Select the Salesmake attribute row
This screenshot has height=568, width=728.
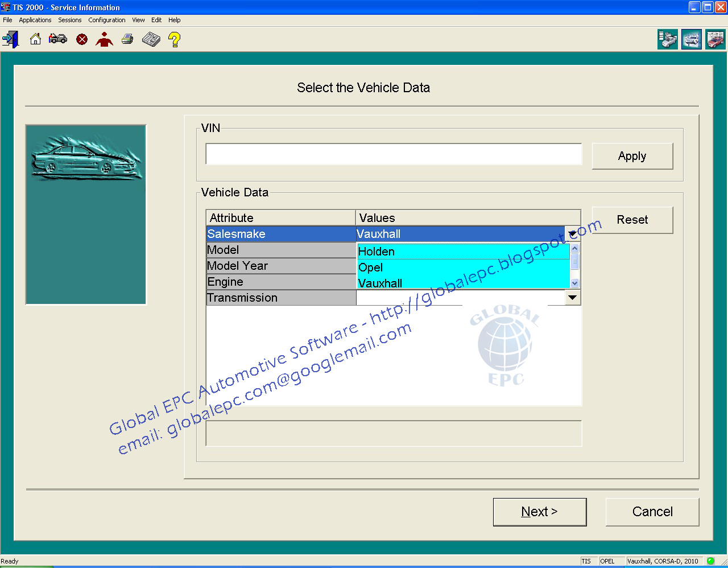tap(281, 234)
